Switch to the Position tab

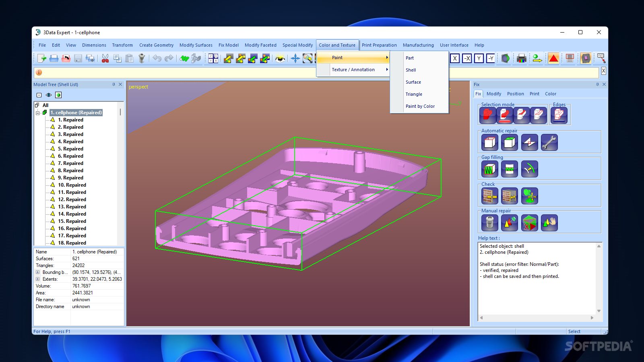516,94
